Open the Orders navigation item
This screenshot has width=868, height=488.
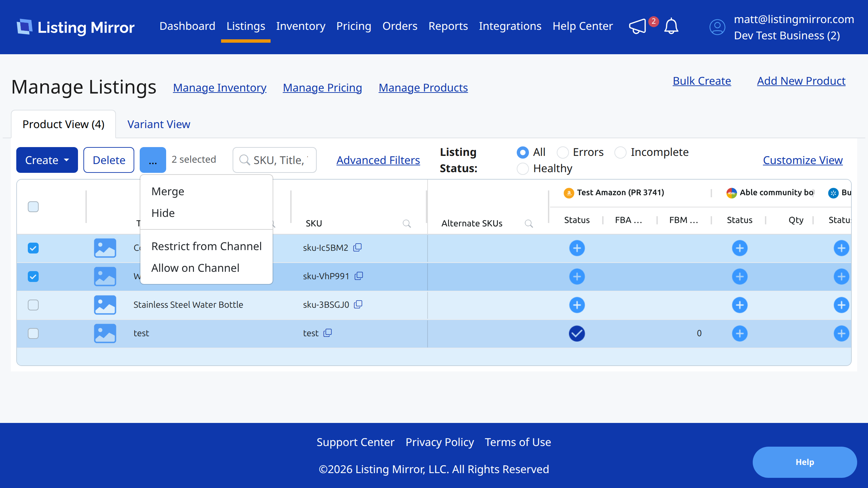(x=400, y=26)
